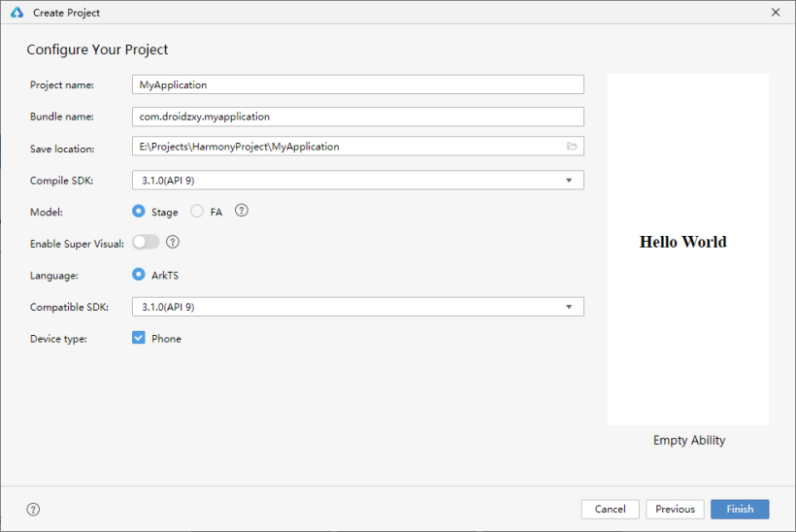Viewport: 796px width, 532px height.
Task: Click the Previous button
Action: coord(675,509)
